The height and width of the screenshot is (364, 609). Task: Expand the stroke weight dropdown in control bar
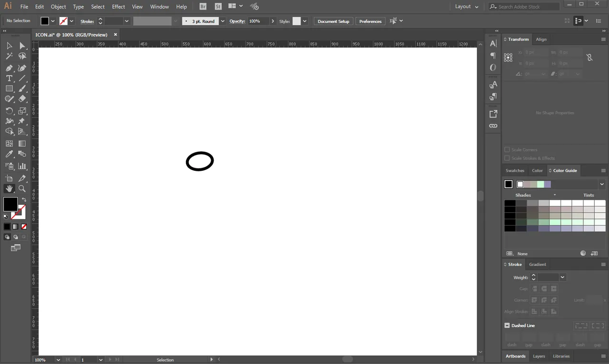127,21
